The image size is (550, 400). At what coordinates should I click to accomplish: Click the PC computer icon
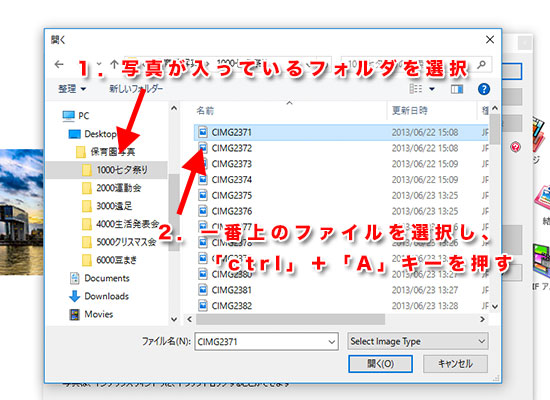click(68, 116)
